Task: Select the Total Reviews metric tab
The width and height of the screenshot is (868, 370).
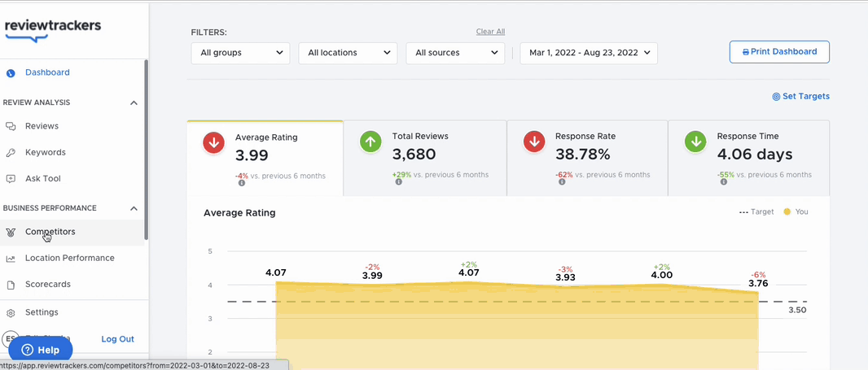Action: (425, 159)
